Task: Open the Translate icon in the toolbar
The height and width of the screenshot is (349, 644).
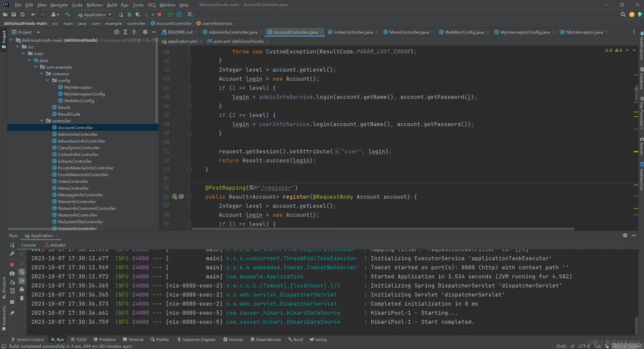Action: coord(190,14)
